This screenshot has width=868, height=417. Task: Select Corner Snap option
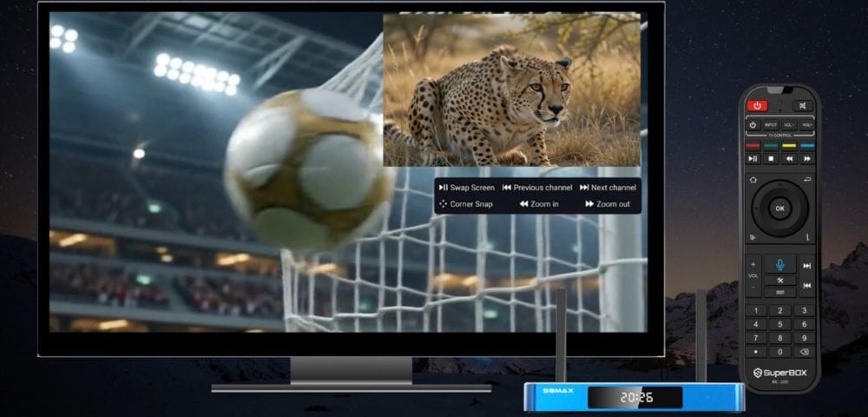point(465,204)
